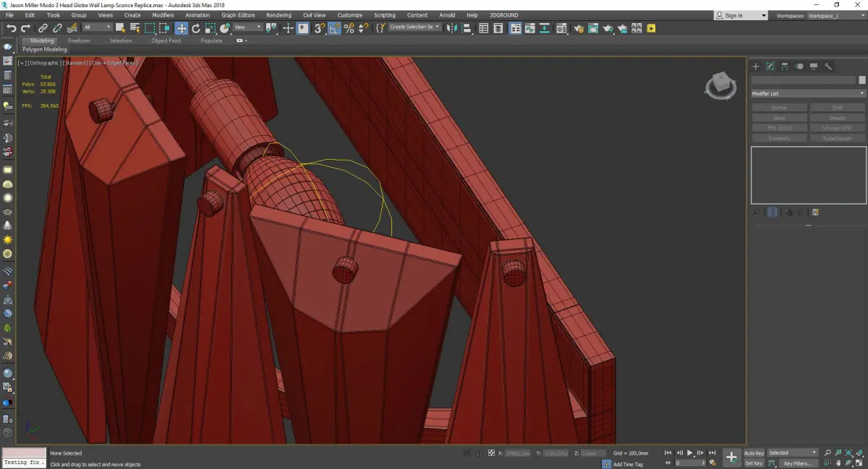The width and height of the screenshot is (868, 469).
Task: Switch to the Object Paint ribbon tab
Action: pyautogui.click(x=166, y=40)
